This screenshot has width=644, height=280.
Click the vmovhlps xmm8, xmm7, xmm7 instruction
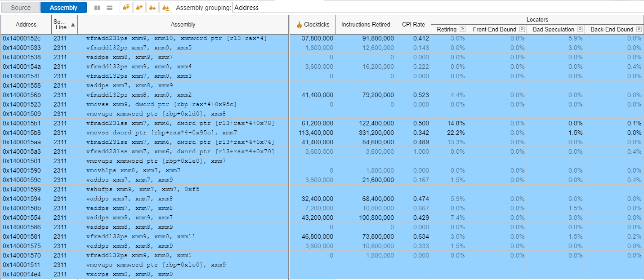[133, 171]
